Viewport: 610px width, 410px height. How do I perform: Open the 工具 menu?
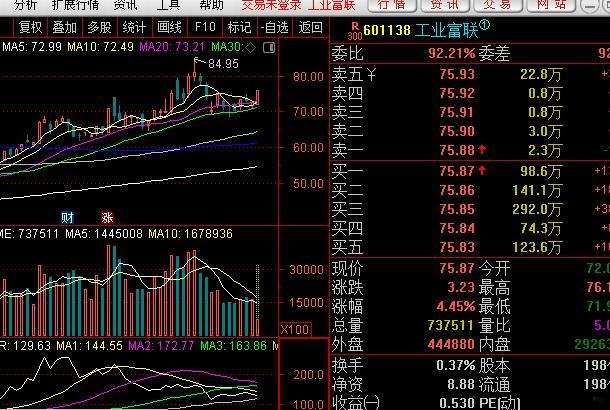(x=168, y=5)
